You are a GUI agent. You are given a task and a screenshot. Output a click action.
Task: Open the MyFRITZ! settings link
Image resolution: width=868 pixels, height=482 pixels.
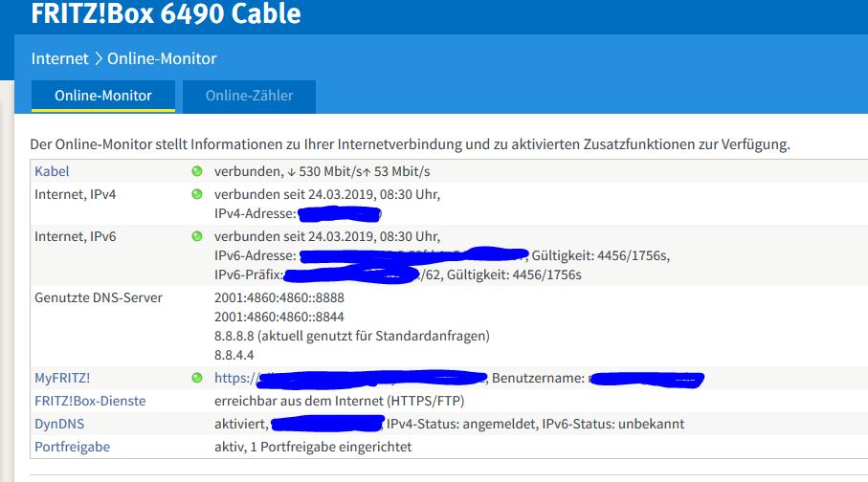pos(62,378)
